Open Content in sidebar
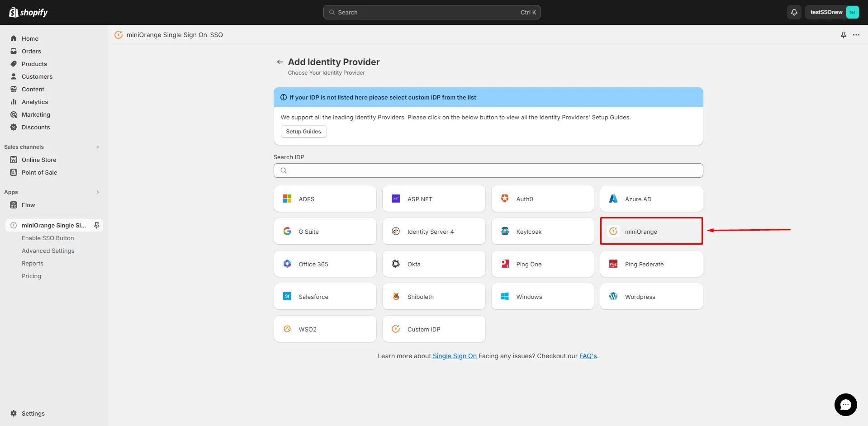Viewport: 868px width, 426px height. click(33, 89)
